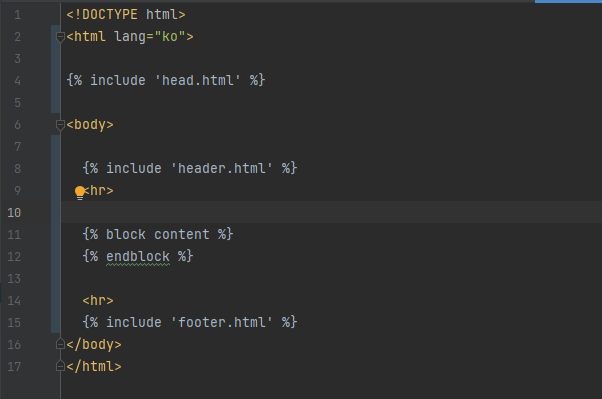Click the closing </html> tag text
This screenshot has width=602, height=399.
94,366
